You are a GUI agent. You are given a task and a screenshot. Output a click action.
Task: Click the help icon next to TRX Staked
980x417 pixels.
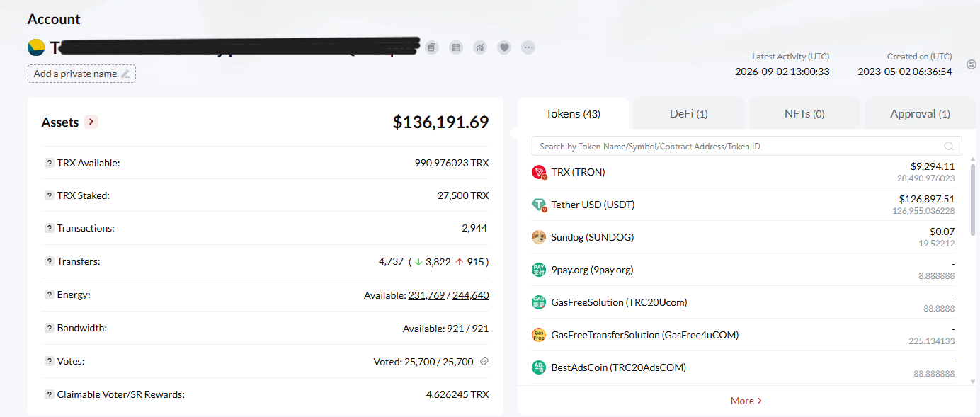pyautogui.click(x=49, y=195)
